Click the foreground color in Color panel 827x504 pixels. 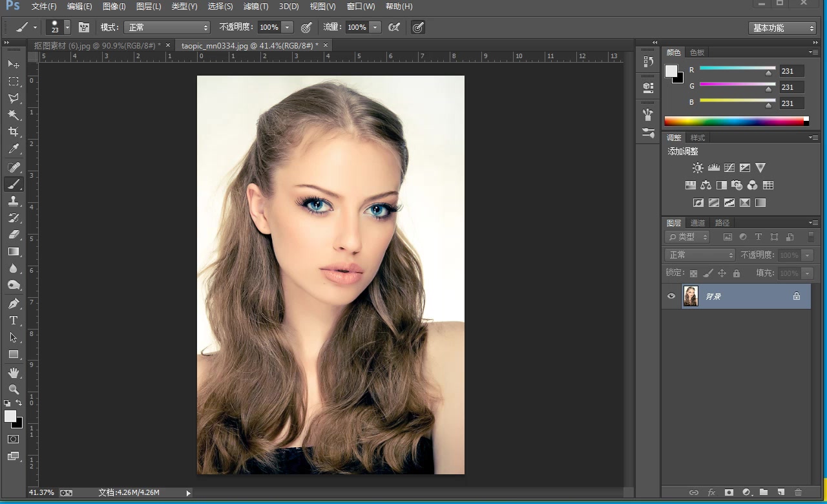(671, 71)
